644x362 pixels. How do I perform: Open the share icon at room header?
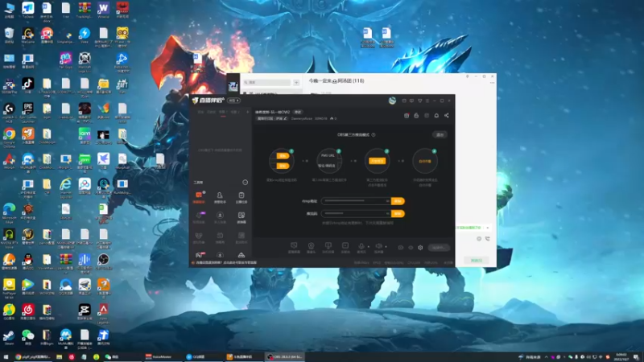447,116
